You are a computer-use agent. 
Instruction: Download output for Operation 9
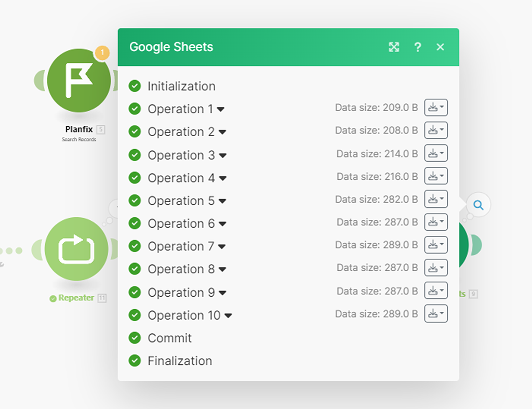pyautogui.click(x=436, y=291)
